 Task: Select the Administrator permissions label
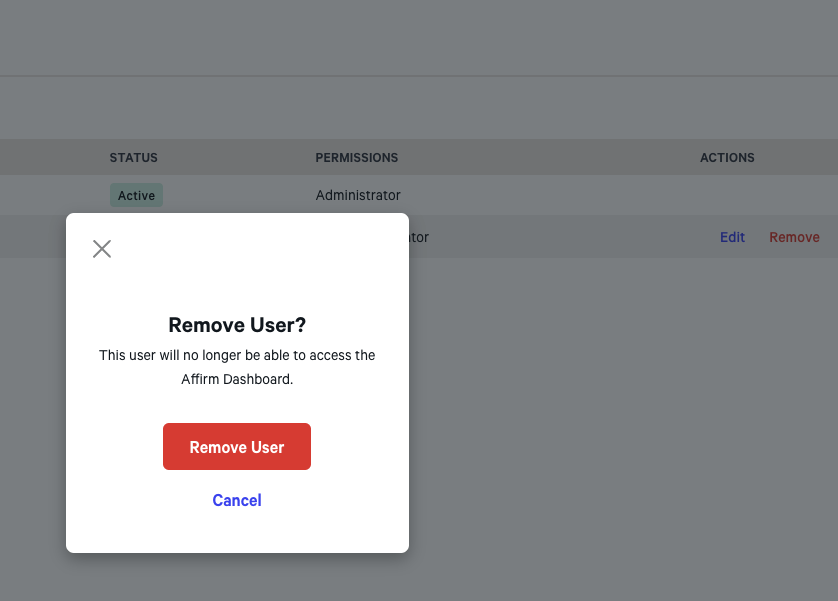tap(358, 195)
